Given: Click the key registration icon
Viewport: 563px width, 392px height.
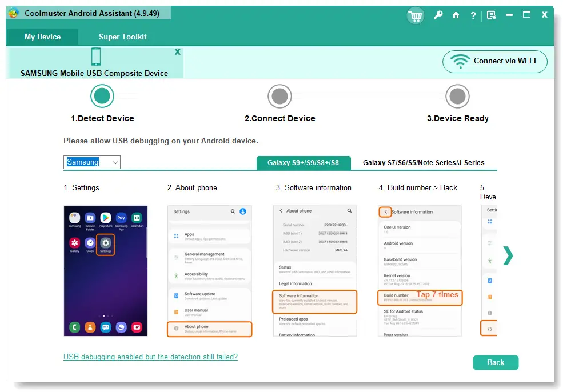Looking at the screenshot, I should click(x=438, y=15).
